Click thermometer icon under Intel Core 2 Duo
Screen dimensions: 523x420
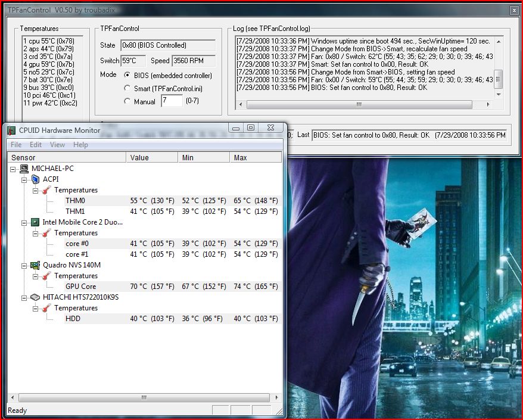coord(46,233)
